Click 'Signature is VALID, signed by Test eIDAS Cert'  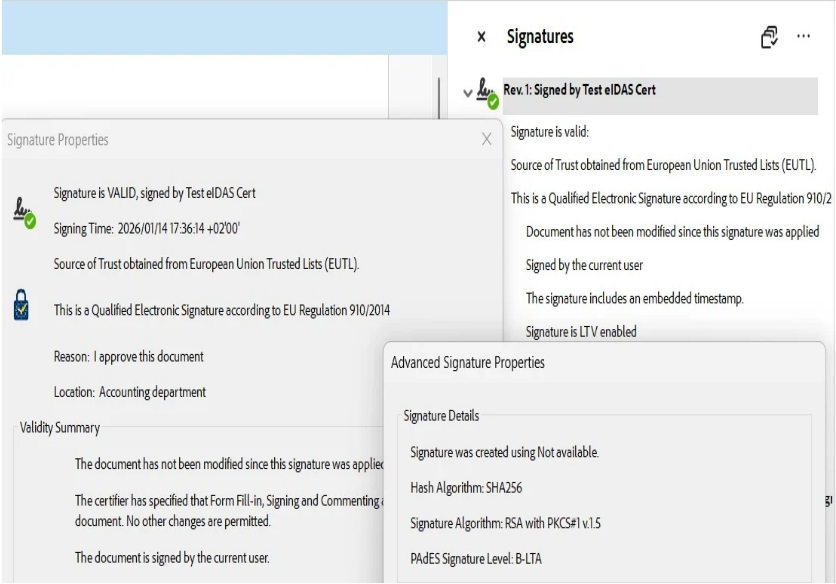click(155, 193)
